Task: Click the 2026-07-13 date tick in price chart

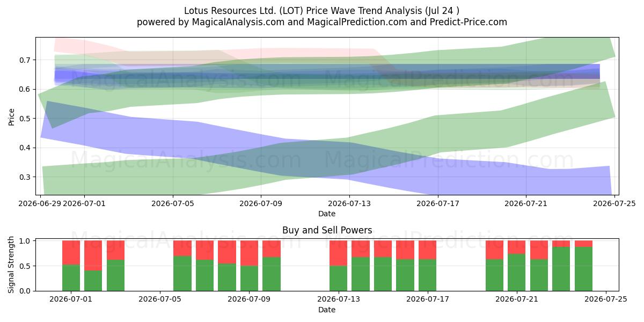Action: click(349, 203)
